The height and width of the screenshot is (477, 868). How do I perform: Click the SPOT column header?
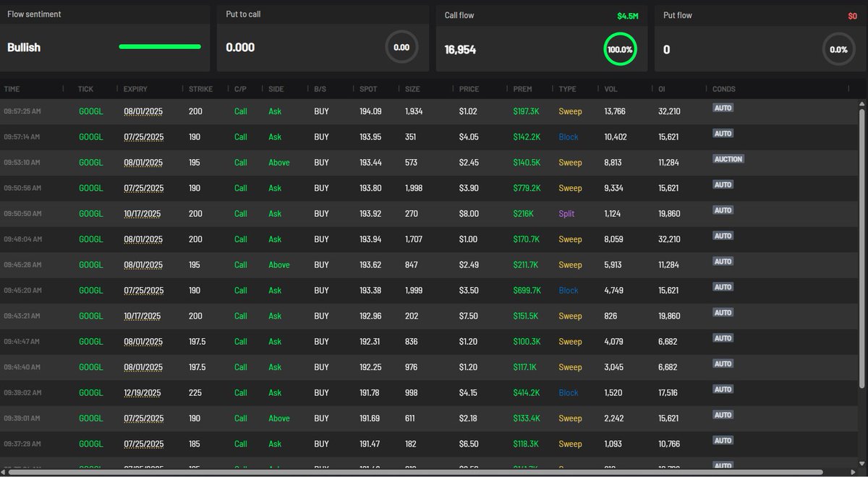(x=368, y=89)
